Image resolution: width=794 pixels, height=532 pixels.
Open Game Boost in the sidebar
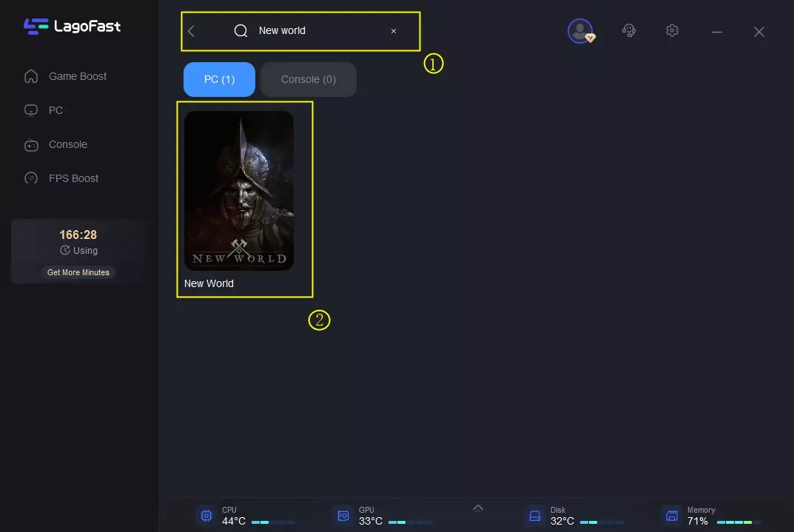click(78, 76)
